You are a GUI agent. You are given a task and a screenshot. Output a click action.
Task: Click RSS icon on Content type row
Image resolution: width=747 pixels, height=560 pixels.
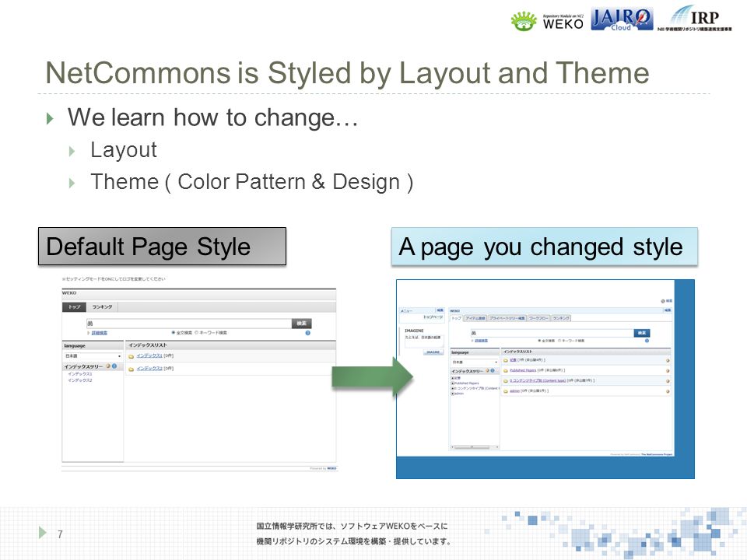pos(668,381)
